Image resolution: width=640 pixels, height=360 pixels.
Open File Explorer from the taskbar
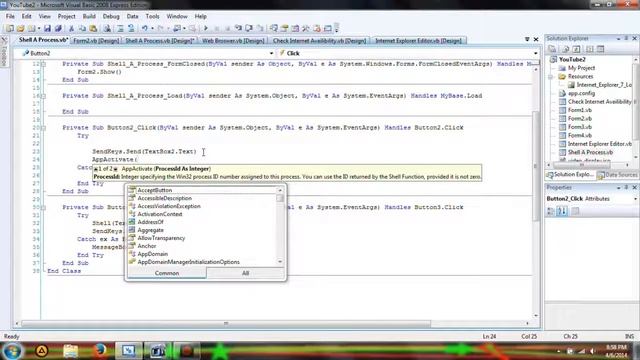coord(71,351)
